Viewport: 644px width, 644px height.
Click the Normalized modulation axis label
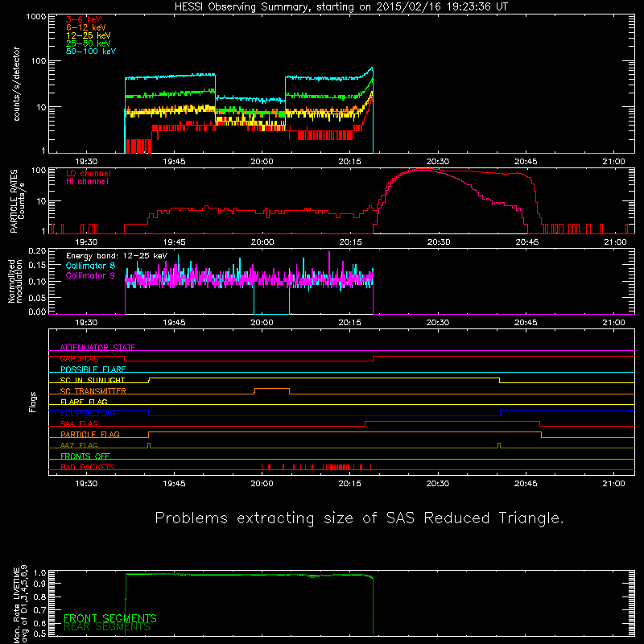[x=15, y=281]
